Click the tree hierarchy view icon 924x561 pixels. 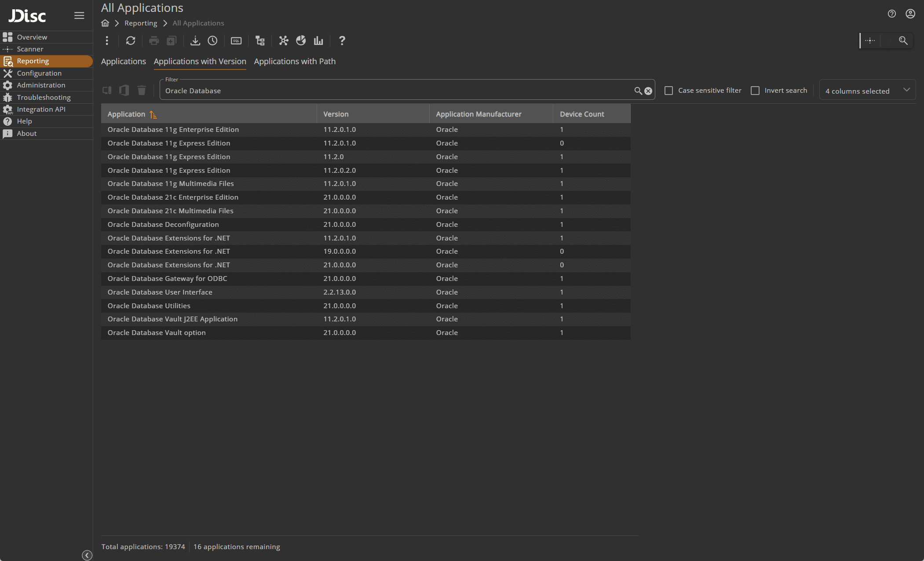coord(260,41)
